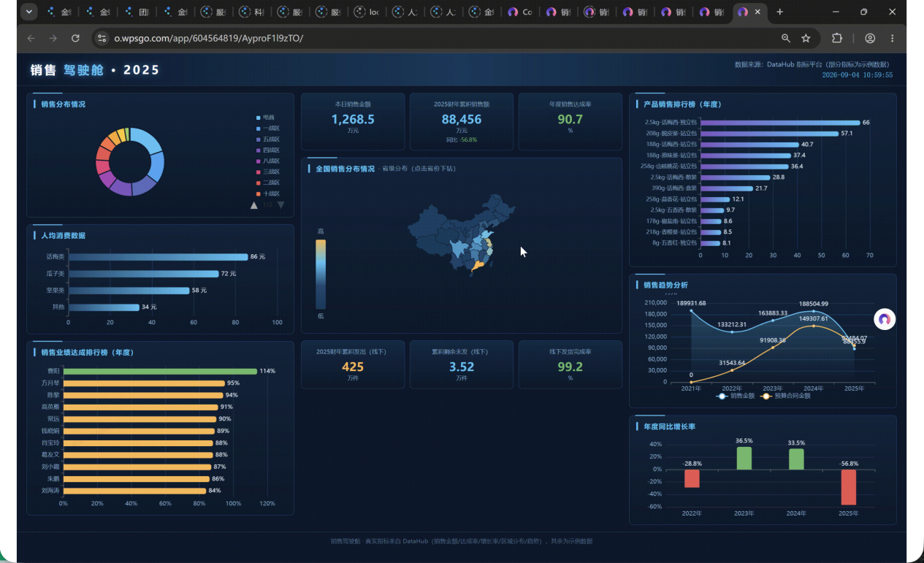The image size is (924, 563).
Task: Click the map color scale bar
Action: coord(321,275)
